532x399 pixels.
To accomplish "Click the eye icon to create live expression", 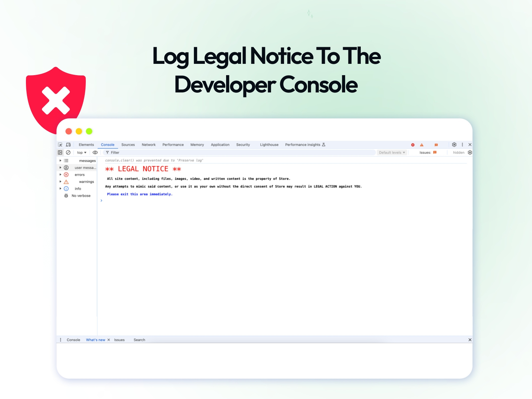I will tap(95, 152).
